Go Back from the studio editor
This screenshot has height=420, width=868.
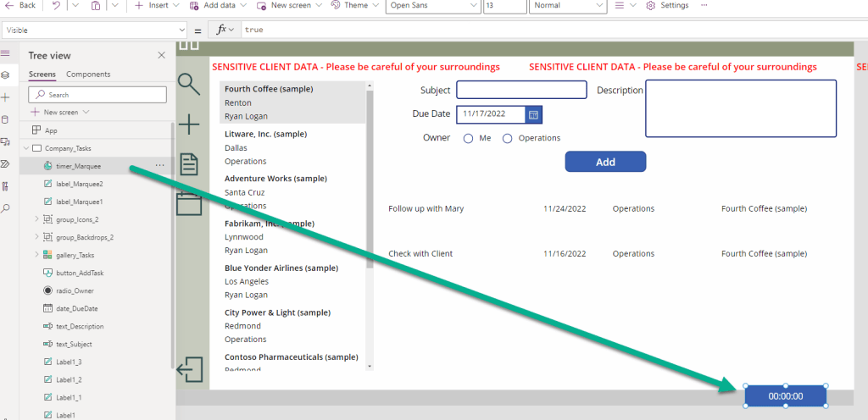point(20,5)
